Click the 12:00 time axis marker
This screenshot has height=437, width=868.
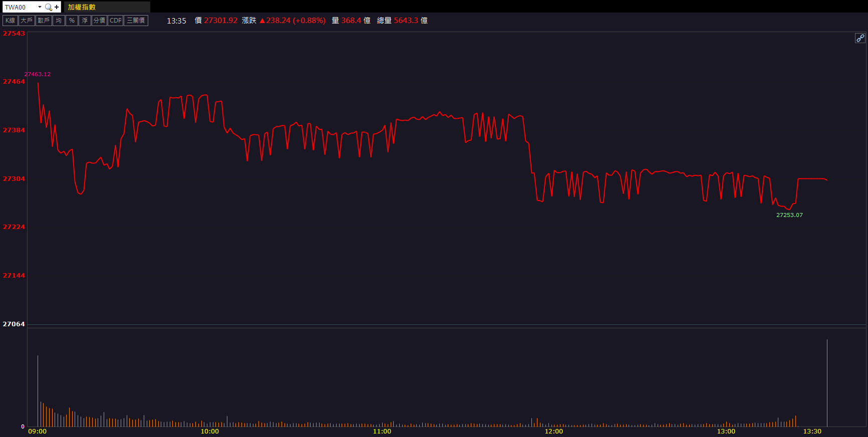click(553, 431)
